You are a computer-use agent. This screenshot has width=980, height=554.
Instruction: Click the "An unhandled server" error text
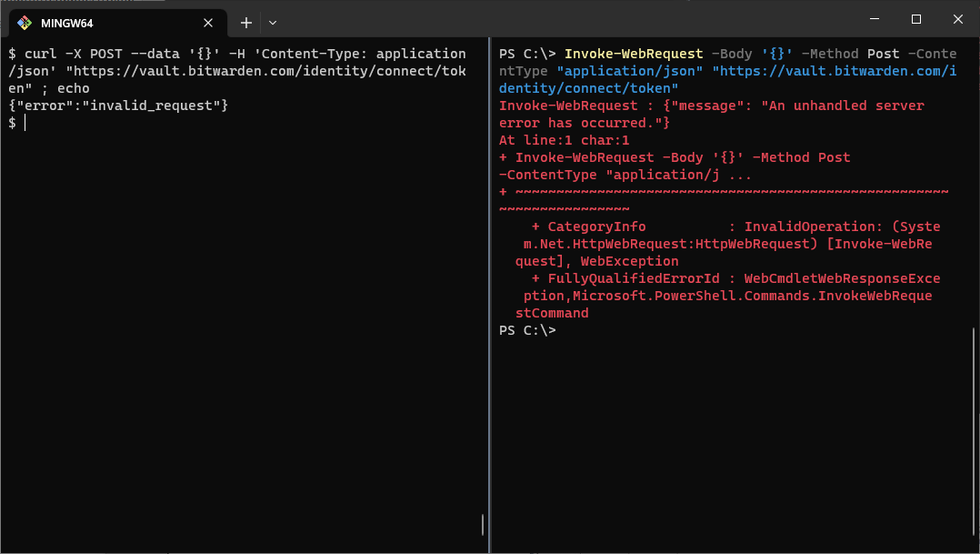(x=843, y=106)
